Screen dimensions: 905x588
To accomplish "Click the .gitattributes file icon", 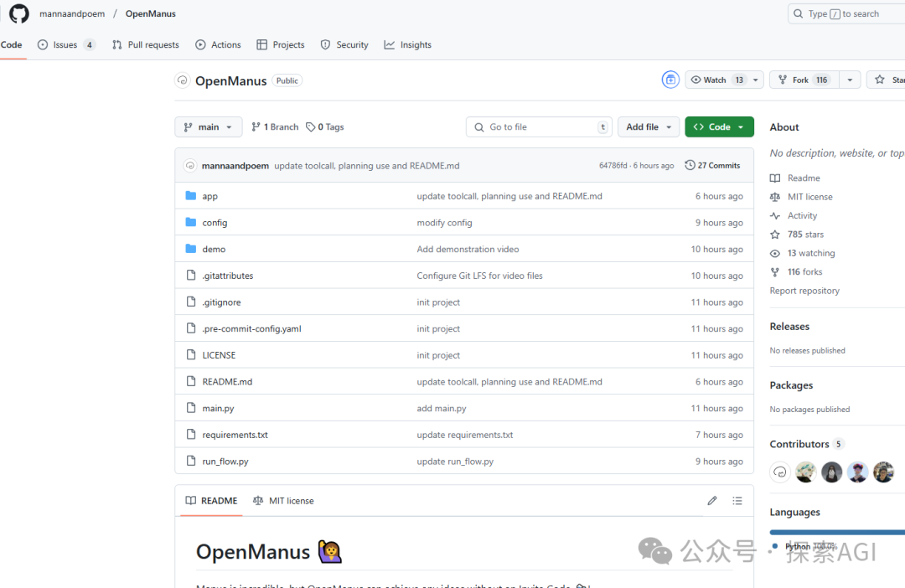I will pos(191,276).
